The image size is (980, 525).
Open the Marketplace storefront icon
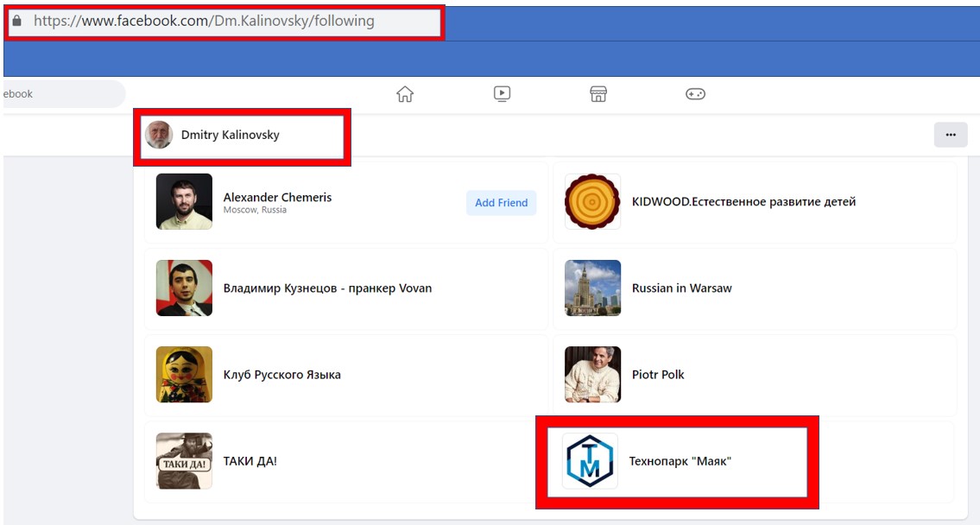(598, 94)
